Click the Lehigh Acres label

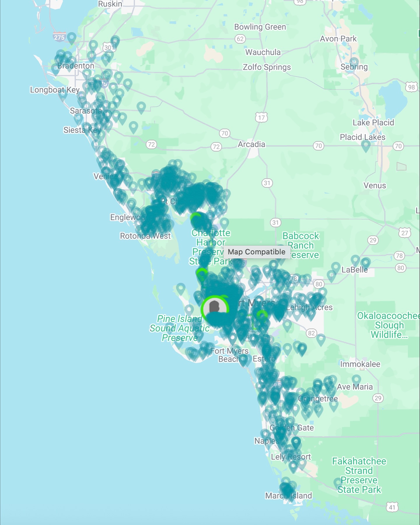click(309, 307)
